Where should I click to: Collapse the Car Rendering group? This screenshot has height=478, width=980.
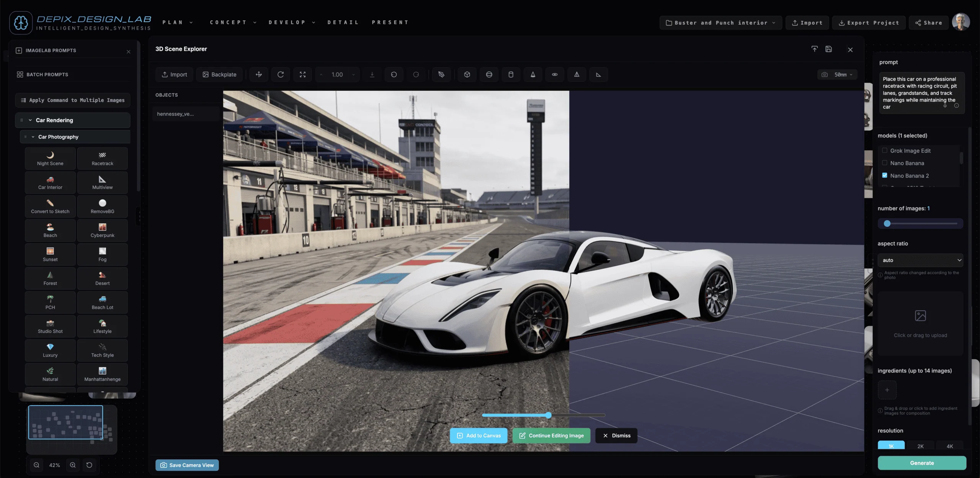pyautogui.click(x=30, y=120)
